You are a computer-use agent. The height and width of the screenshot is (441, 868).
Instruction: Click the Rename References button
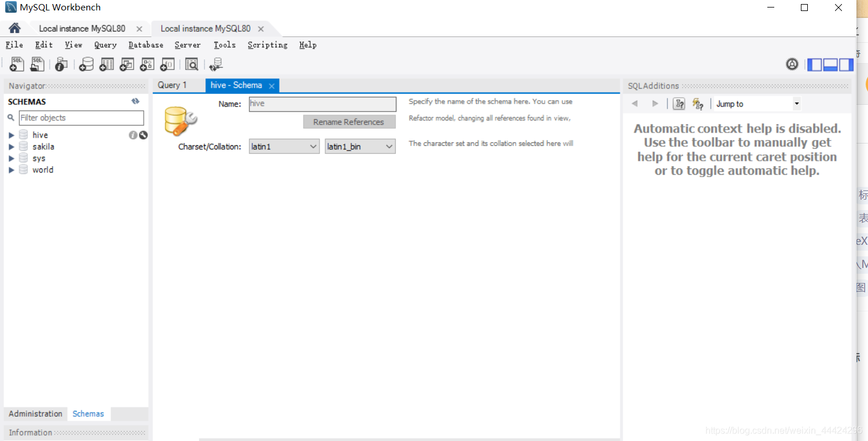[350, 122]
